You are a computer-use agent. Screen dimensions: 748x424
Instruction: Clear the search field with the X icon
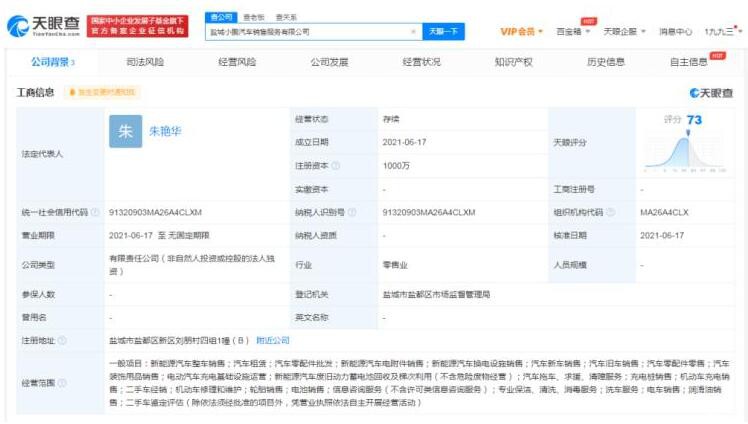tap(413, 32)
